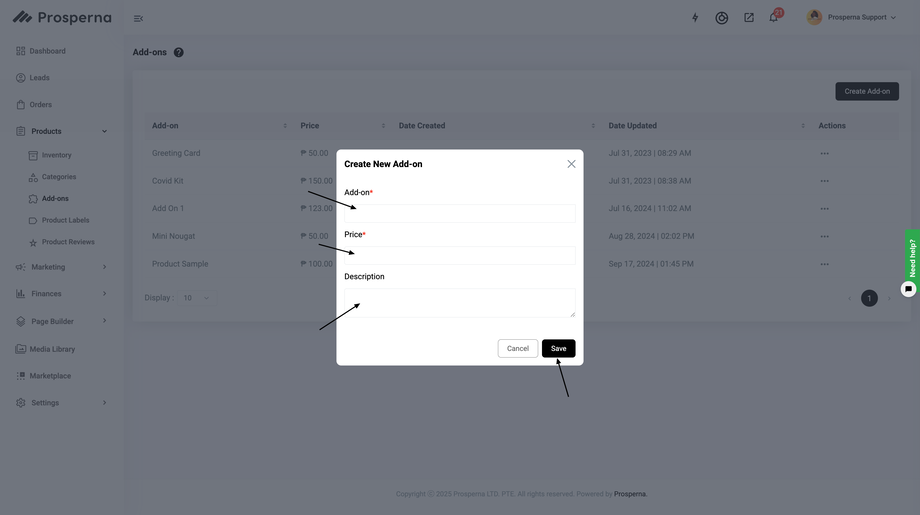Open the Display rows-per-page dropdown
Screen dimensions: 920x515
tap(196, 298)
